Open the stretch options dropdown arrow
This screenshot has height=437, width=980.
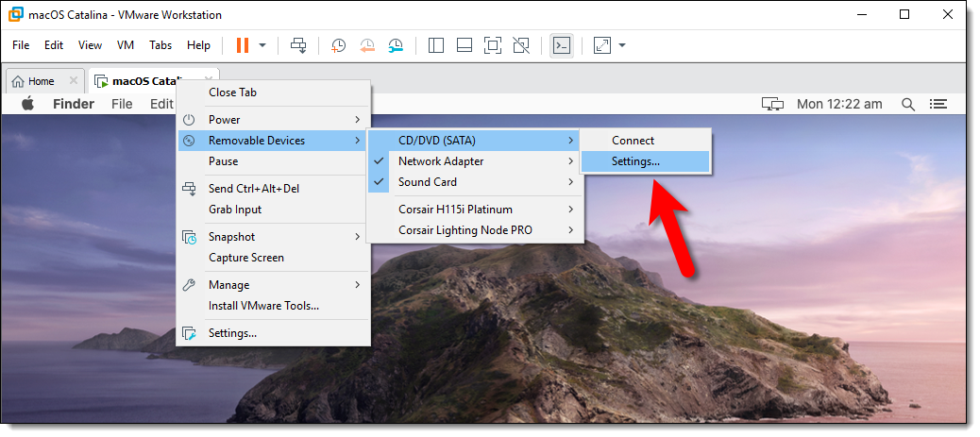pyautogui.click(x=622, y=45)
